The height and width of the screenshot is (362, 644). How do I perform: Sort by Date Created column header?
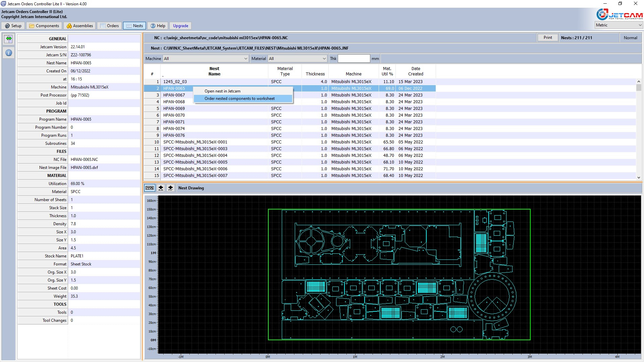(x=416, y=71)
